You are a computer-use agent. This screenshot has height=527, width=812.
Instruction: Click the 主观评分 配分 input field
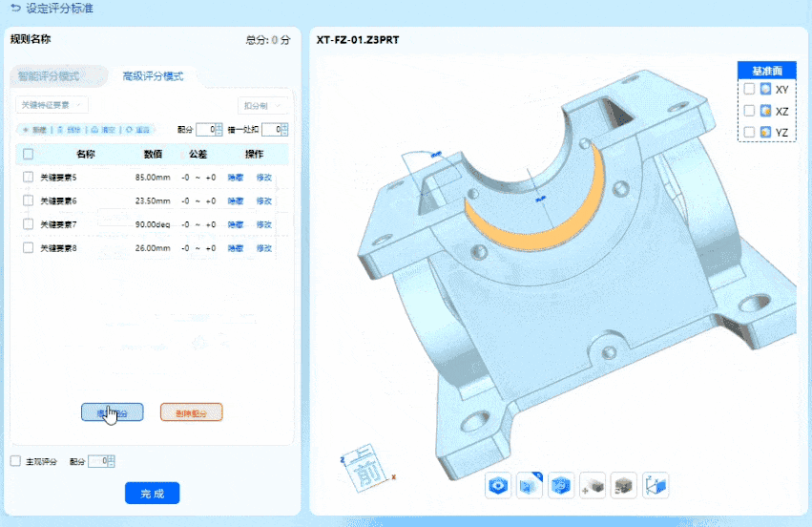pos(98,461)
